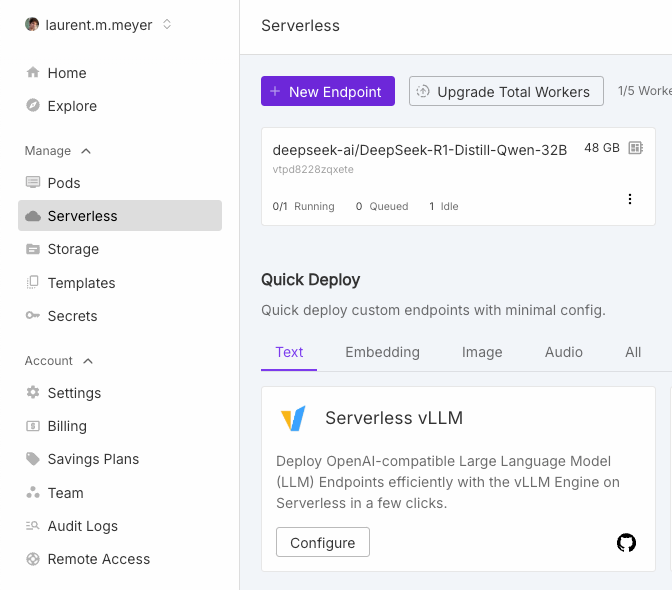
Task: Go to Home in sidebar
Action: pyautogui.click(x=67, y=73)
